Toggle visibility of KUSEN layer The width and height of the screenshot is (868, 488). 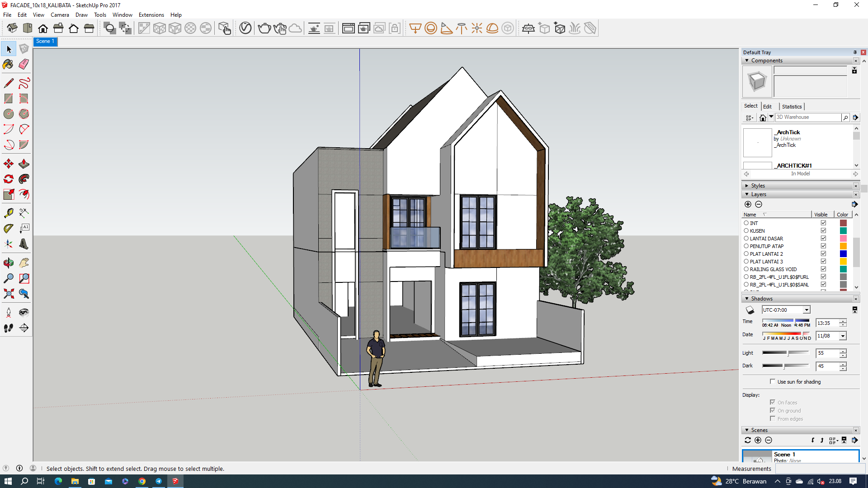[x=823, y=231]
